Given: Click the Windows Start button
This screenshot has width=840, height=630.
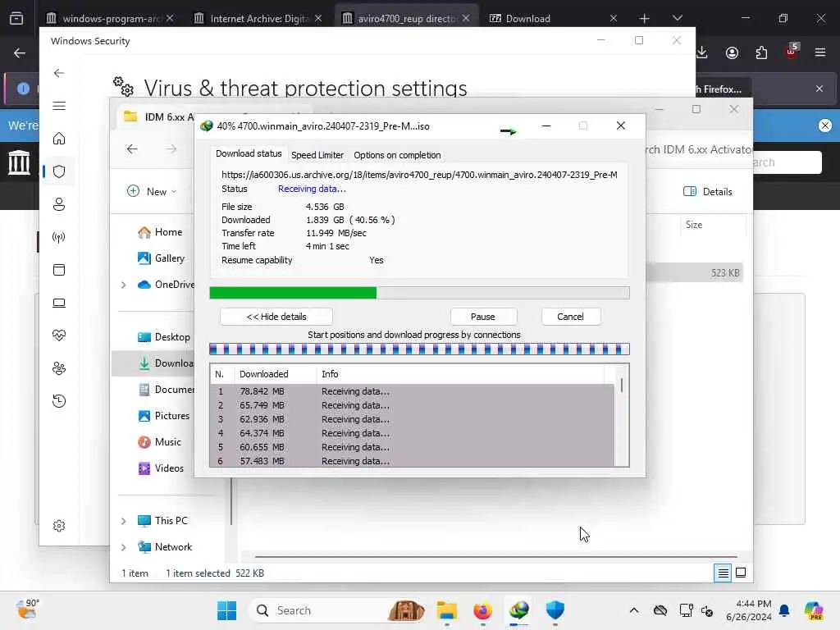Looking at the screenshot, I should point(227,610).
